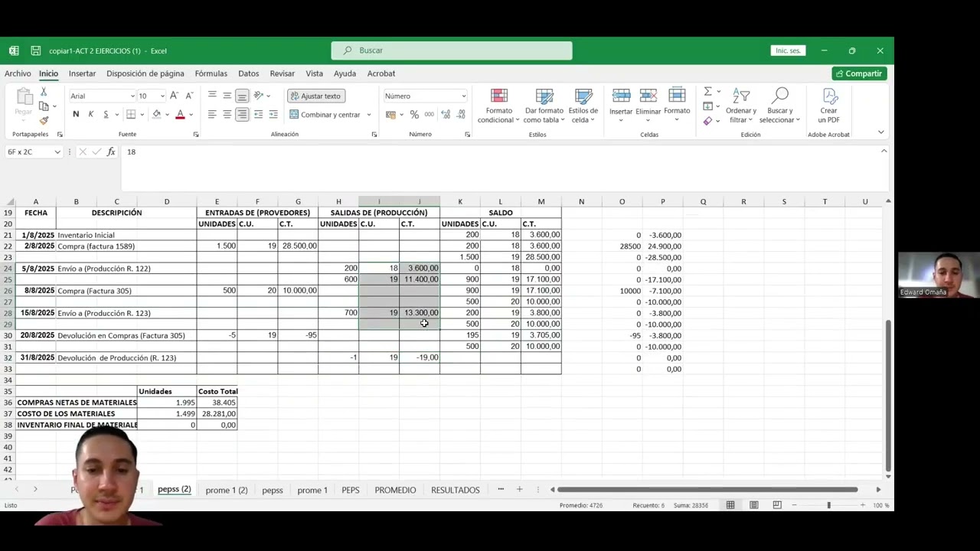980x551 pixels.
Task: Open the Datos ribbon tab
Action: point(248,73)
